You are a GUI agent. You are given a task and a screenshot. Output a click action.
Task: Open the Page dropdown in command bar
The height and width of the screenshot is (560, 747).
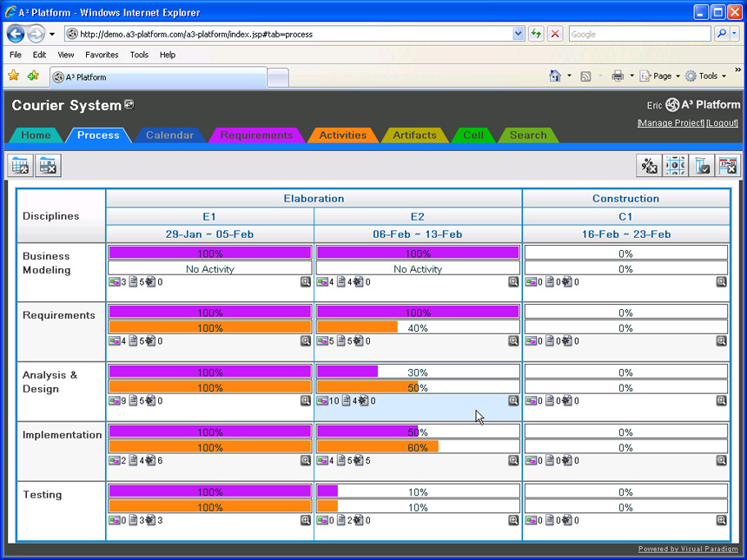[x=660, y=76]
